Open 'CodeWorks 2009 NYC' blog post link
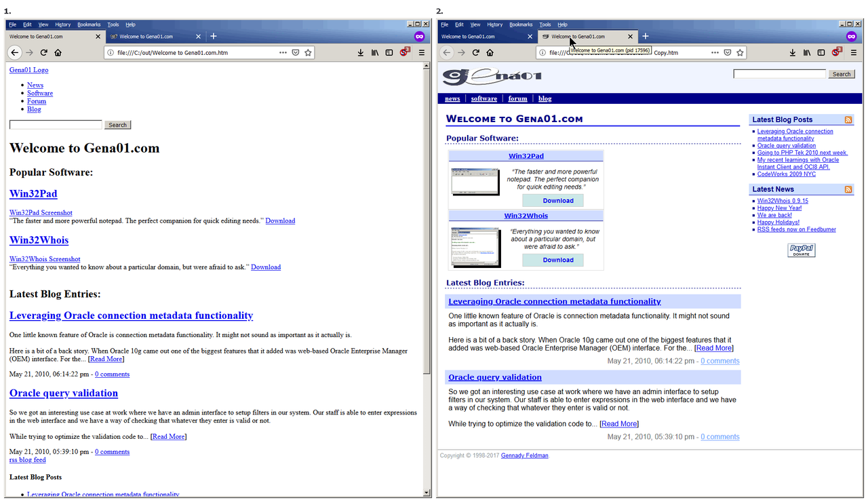 [x=787, y=174]
